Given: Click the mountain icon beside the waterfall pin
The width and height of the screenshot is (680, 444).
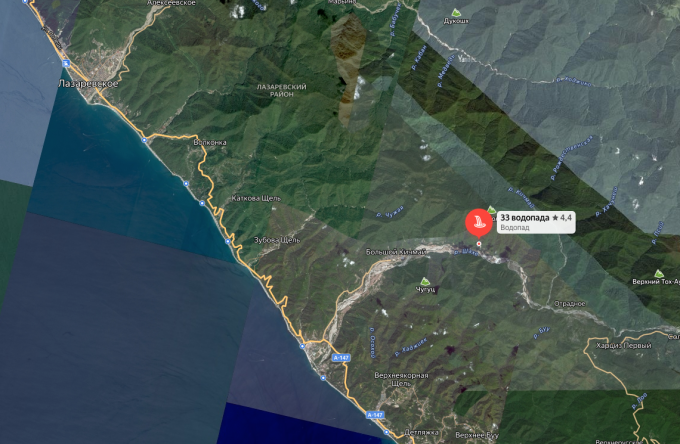Looking at the screenshot, I should (491, 210).
